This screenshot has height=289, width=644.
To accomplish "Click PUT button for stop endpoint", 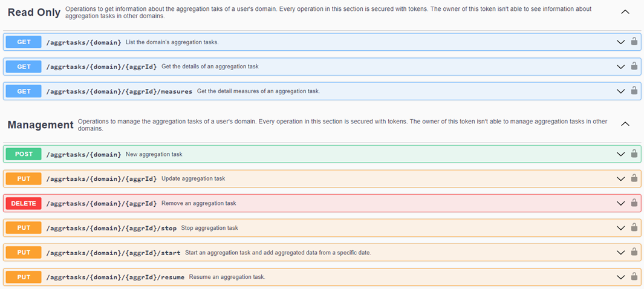I will click(24, 228).
